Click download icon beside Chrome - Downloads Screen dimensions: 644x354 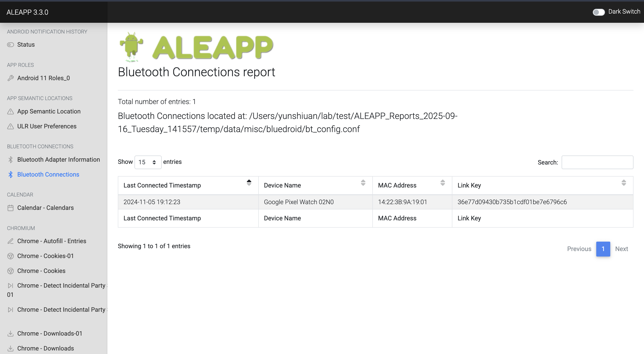[x=11, y=348]
